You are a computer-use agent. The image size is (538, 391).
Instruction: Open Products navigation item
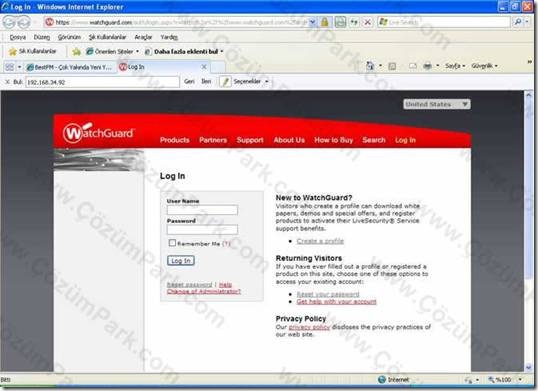click(x=175, y=140)
